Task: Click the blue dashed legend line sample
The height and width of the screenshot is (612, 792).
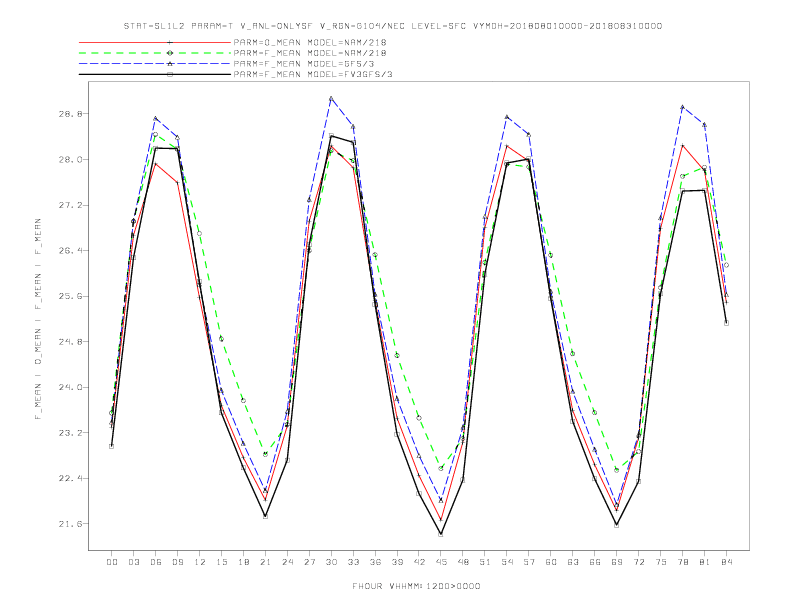Action: 155,64
